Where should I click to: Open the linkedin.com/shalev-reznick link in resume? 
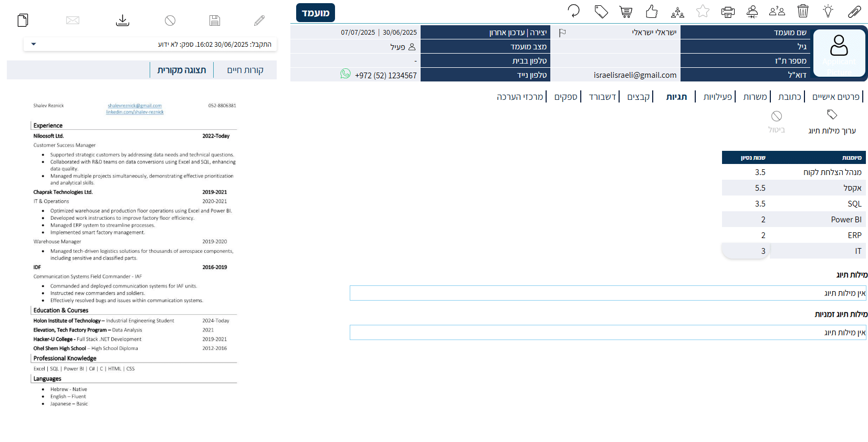pyautogui.click(x=134, y=112)
